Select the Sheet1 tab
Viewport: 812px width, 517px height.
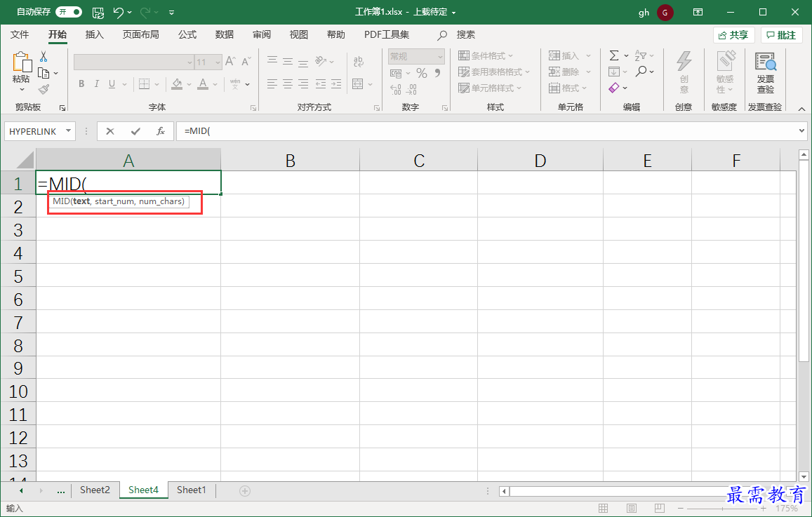coord(191,490)
